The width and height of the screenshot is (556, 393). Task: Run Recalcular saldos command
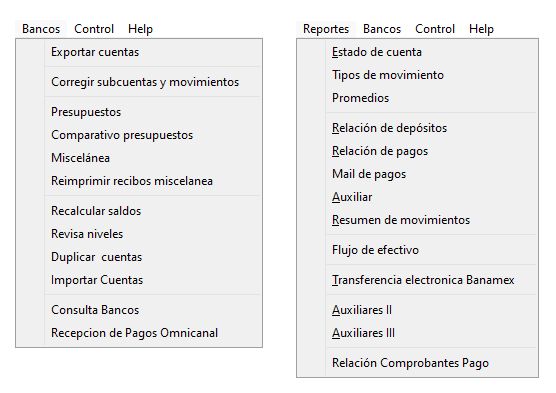139,211
